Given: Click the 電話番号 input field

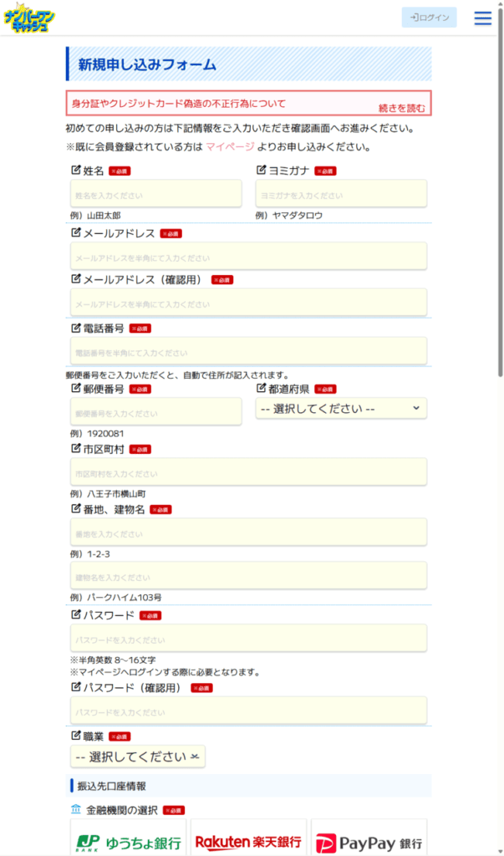Looking at the screenshot, I should [248, 351].
